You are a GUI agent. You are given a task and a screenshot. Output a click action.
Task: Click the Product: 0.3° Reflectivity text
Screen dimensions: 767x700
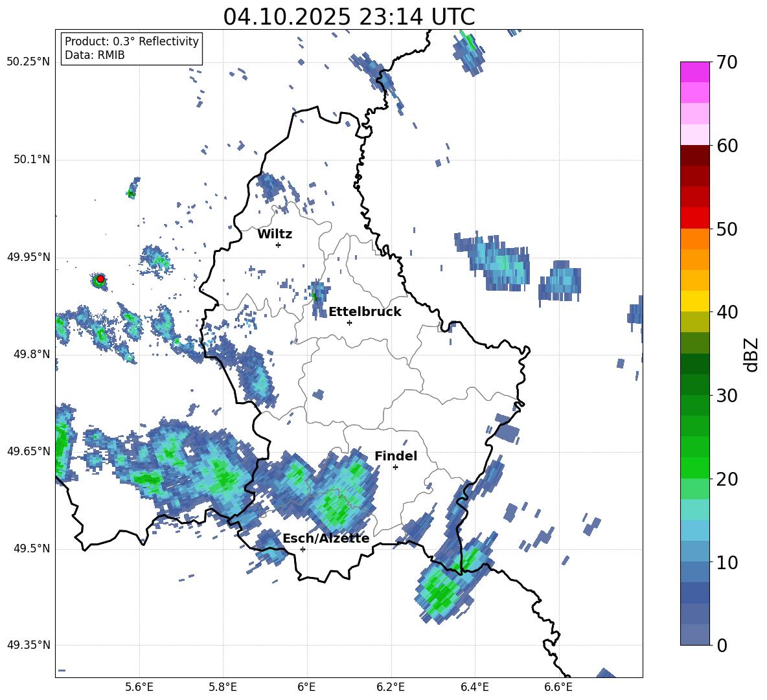tap(132, 41)
